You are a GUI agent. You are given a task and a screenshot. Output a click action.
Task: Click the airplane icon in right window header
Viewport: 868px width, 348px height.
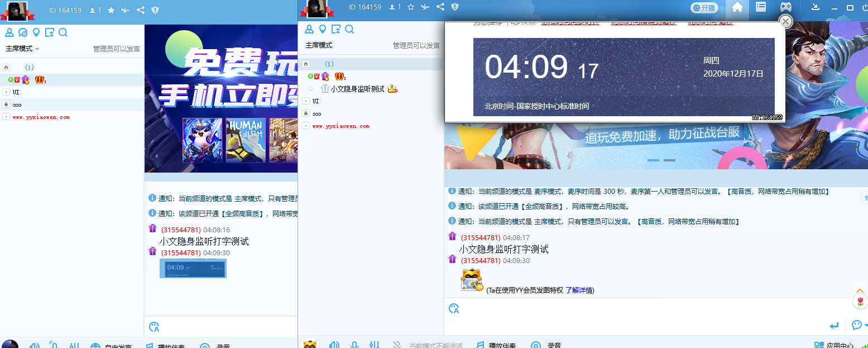tap(426, 7)
